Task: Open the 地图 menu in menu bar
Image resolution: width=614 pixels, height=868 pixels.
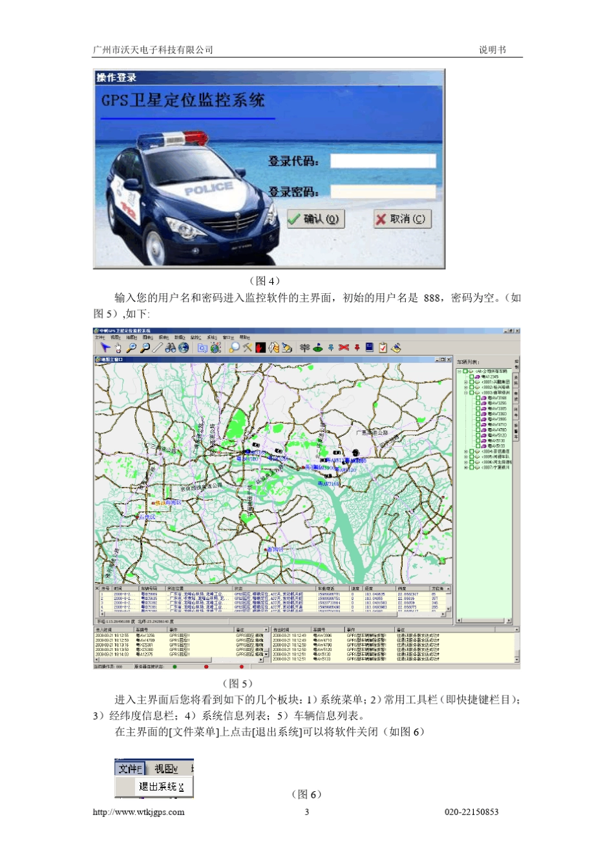Action: (131, 337)
